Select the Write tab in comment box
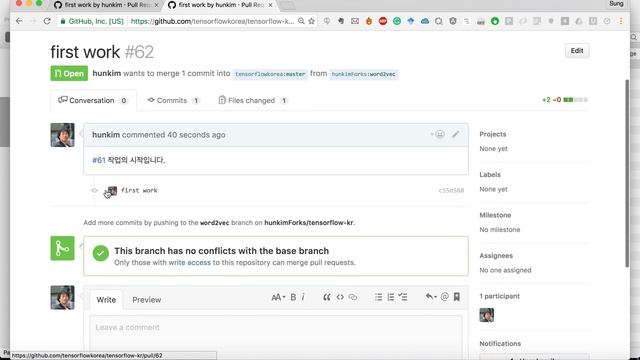The height and width of the screenshot is (360, 640). pos(106,300)
